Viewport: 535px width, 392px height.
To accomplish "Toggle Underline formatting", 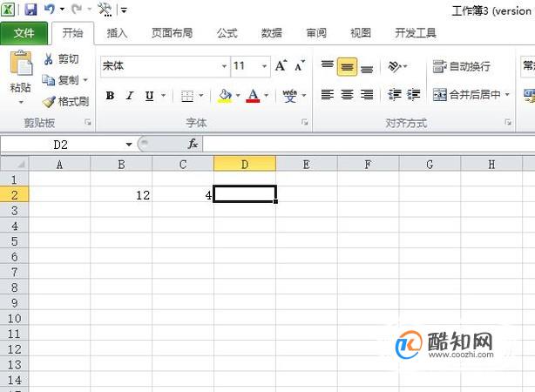I will (150, 96).
